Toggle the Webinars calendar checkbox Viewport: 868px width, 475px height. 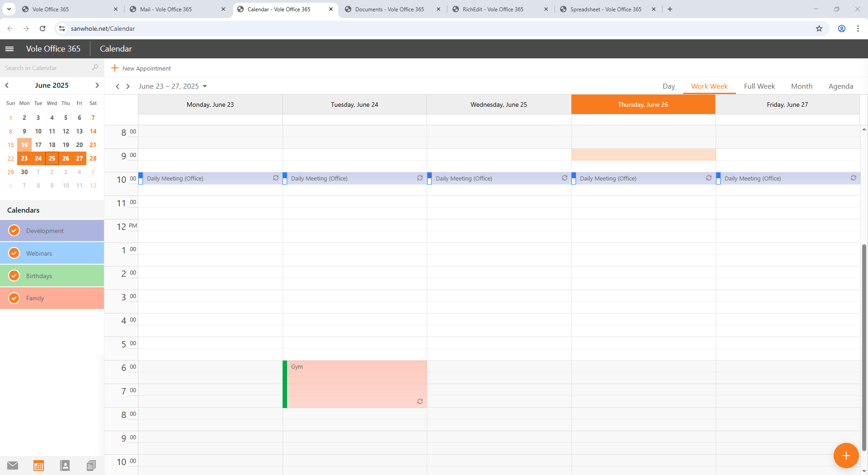[14, 253]
